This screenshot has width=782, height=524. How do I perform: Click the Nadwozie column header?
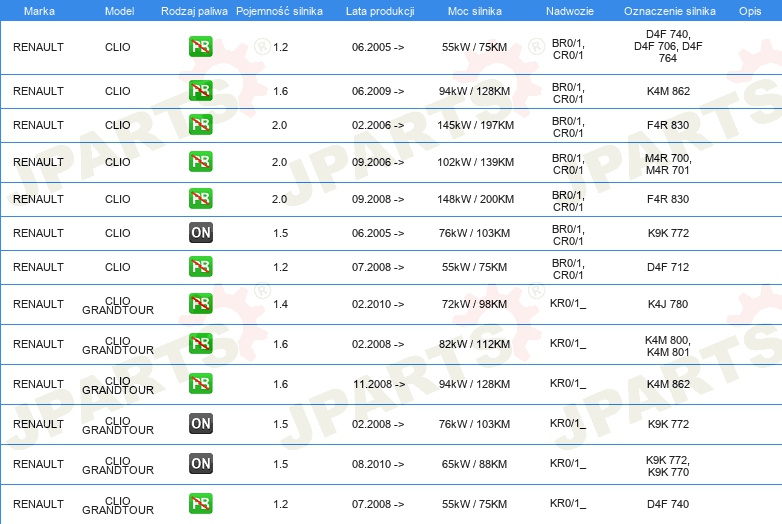tap(570, 11)
